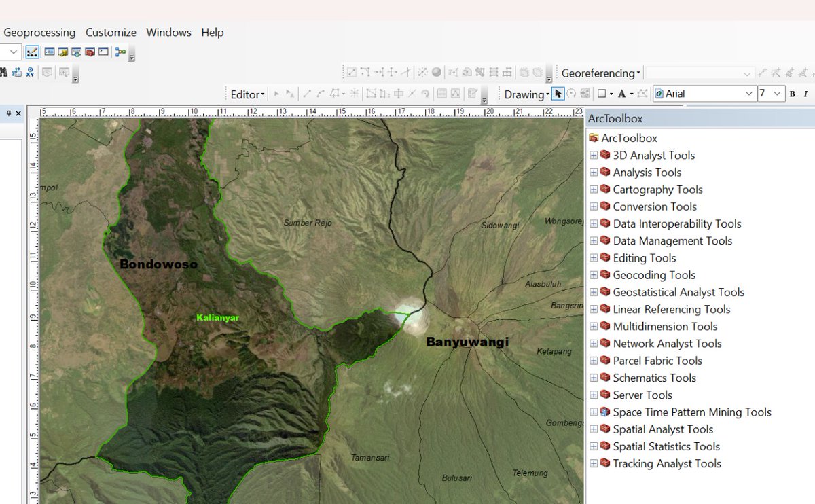The image size is (815, 504).
Task: Click the Edit Vertices icon in Drawing toolbar
Action: click(x=642, y=94)
